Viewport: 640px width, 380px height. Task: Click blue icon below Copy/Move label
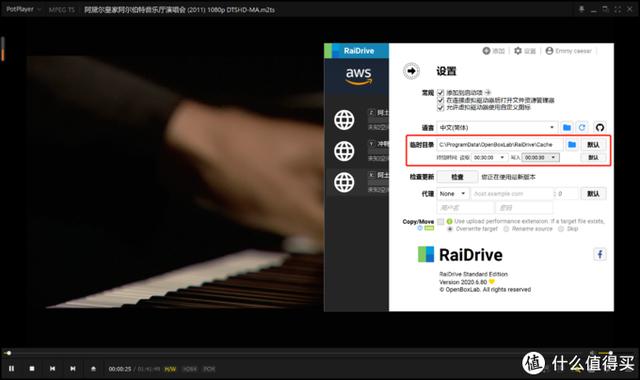pos(420,228)
